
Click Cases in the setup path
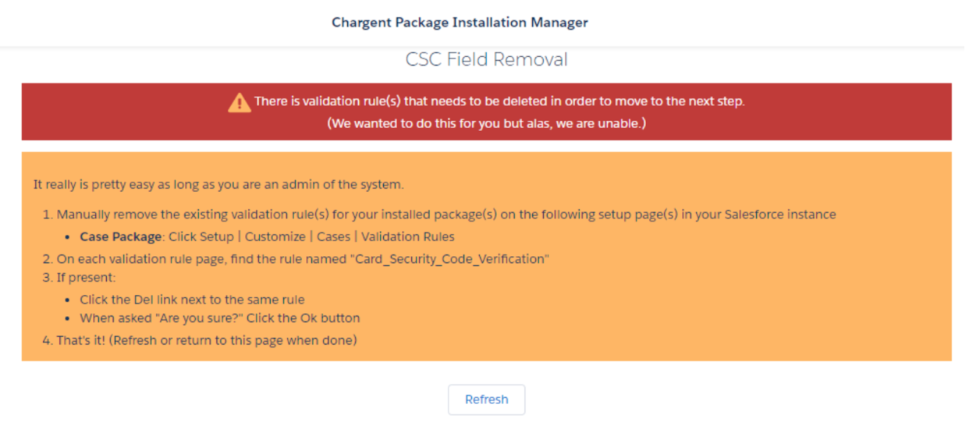333,236
